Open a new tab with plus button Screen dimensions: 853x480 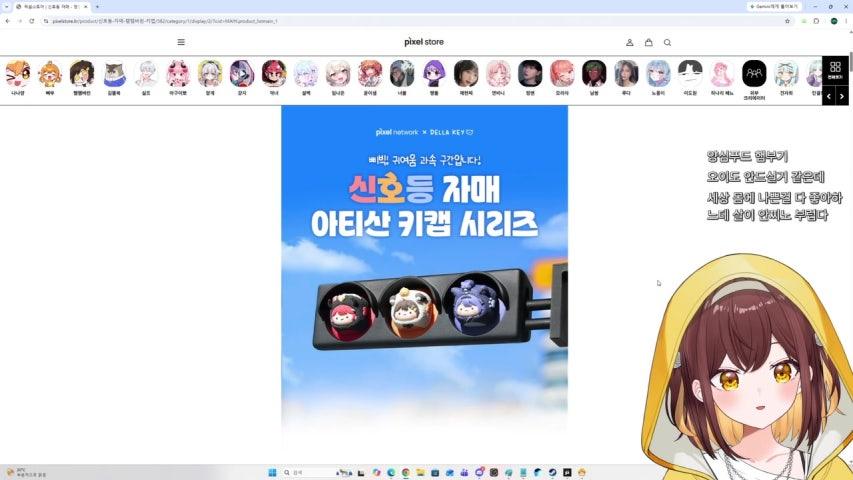tap(97, 7)
